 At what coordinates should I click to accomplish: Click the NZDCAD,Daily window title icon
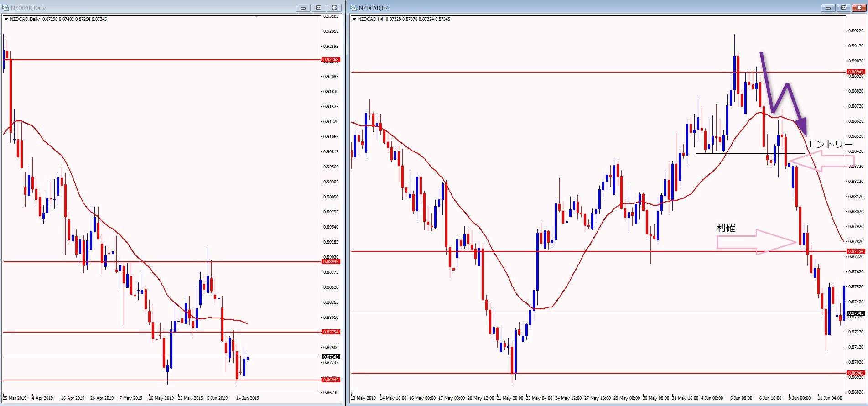(x=5, y=8)
